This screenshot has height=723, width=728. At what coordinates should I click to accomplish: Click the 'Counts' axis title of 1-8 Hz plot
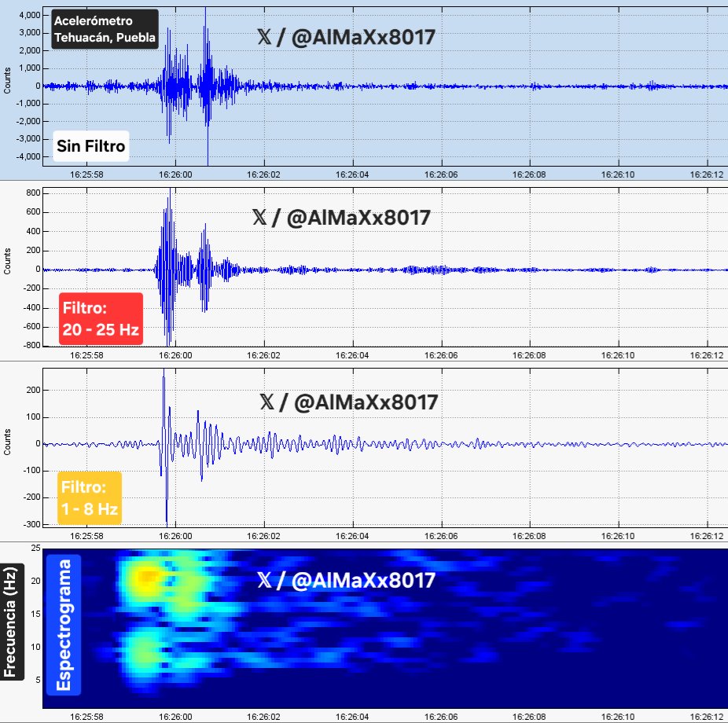[7, 442]
